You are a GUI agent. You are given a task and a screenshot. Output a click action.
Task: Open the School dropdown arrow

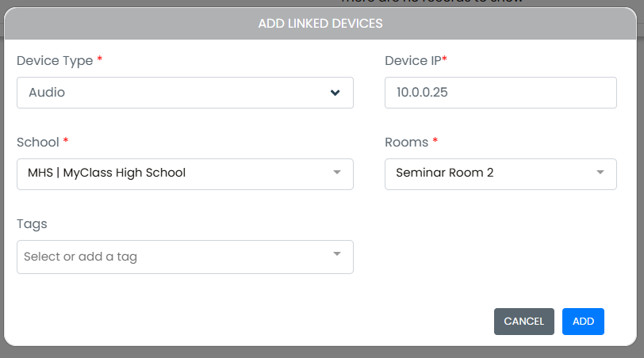336,172
